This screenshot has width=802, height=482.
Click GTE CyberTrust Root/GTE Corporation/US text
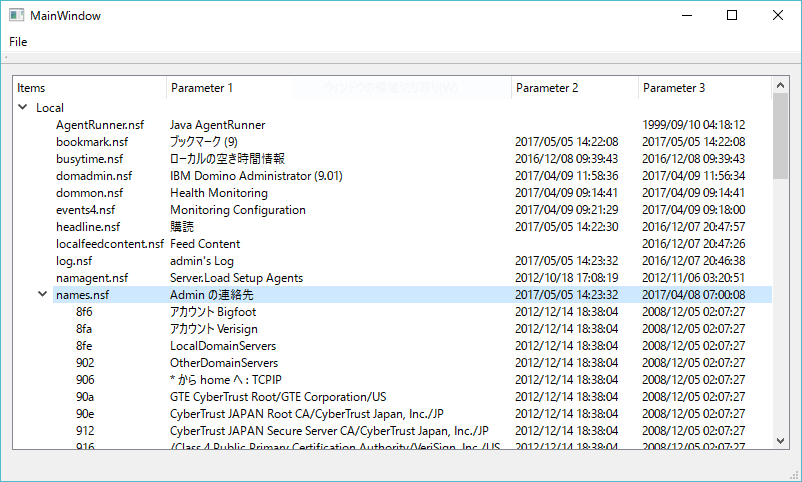pyautogui.click(x=278, y=397)
